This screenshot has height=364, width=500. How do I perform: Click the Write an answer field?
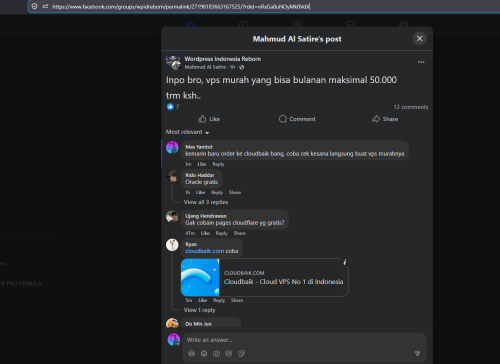pyautogui.click(x=304, y=340)
